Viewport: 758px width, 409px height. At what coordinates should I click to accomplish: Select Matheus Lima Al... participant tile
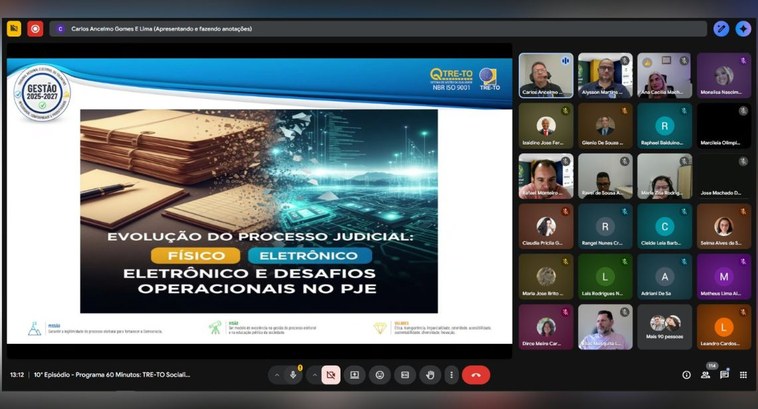coord(724,277)
